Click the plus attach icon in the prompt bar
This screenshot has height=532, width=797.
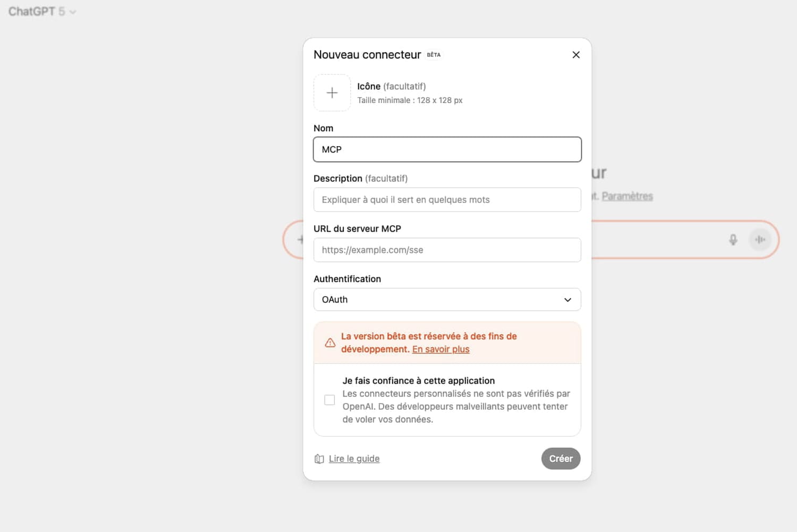tap(300, 239)
